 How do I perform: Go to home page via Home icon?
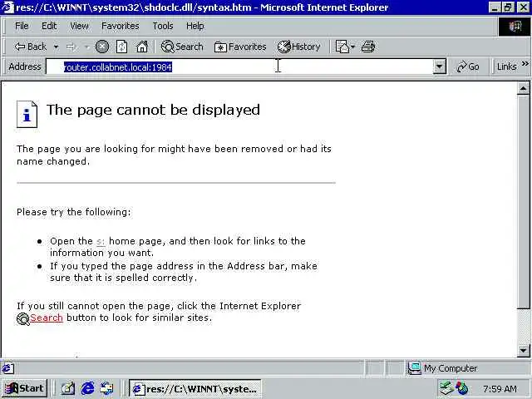pyautogui.click(x=142, y=47)
